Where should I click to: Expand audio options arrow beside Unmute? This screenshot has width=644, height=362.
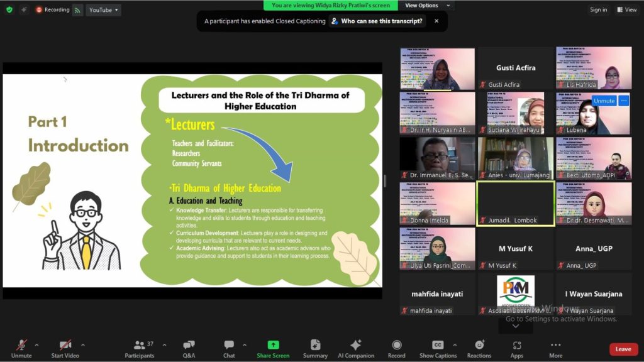pos(36,344)
